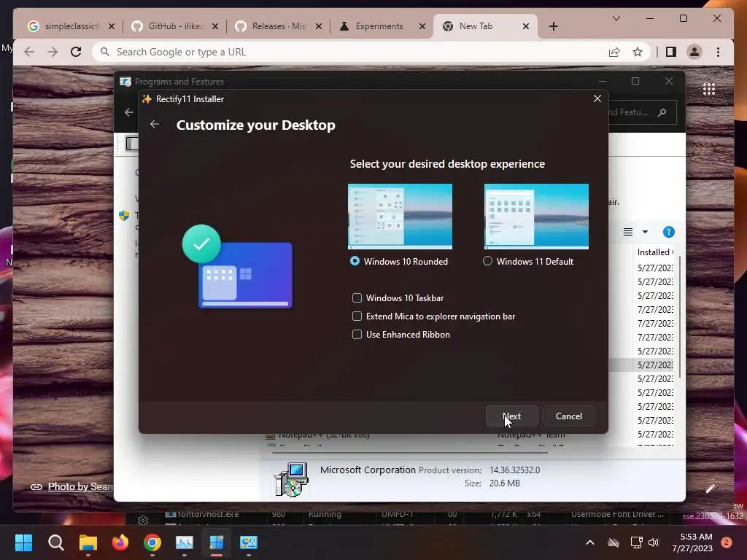Image resolution: width=747 pixels, height=560 pixels.
Task: Reload the Chrome page
Action: (x=76, y=52)
